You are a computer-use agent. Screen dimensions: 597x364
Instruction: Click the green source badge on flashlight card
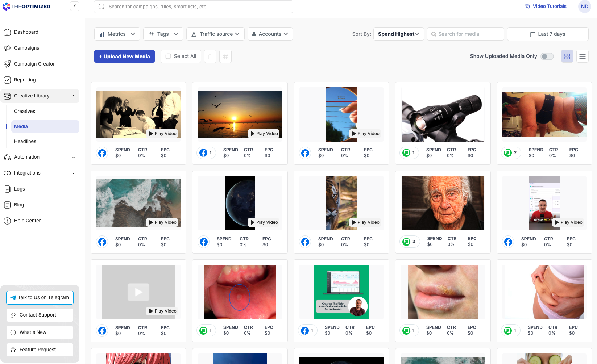[x=407, y=153]
